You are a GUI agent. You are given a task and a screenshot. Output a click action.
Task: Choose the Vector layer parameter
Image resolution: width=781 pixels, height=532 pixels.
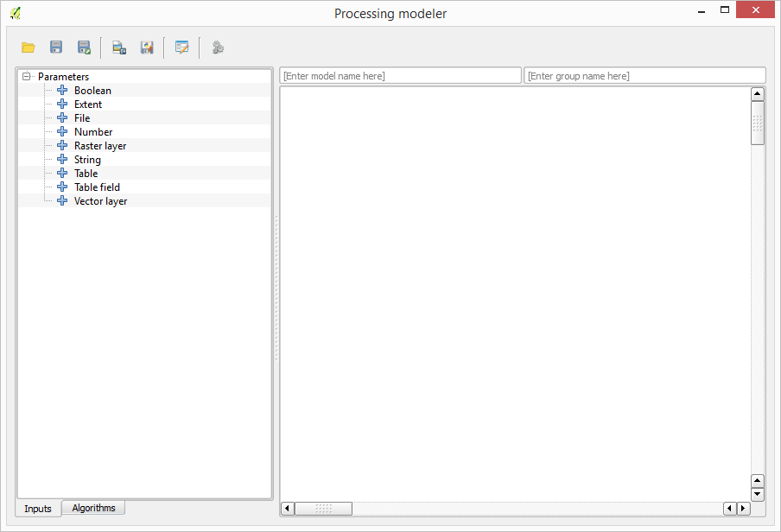(x=100, y=201)
